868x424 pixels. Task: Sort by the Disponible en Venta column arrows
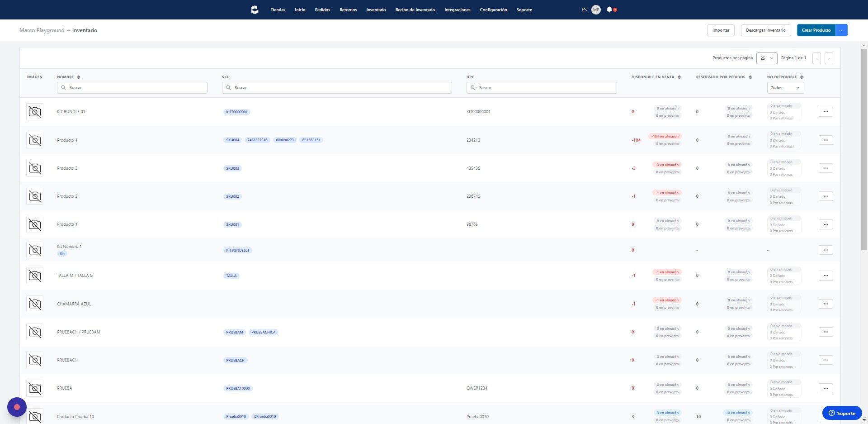click(x=679, y=77)
